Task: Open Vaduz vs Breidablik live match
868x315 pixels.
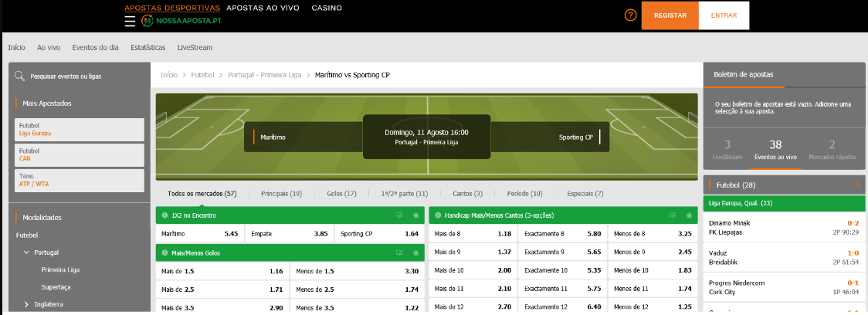Action: [x=784, y=257]
